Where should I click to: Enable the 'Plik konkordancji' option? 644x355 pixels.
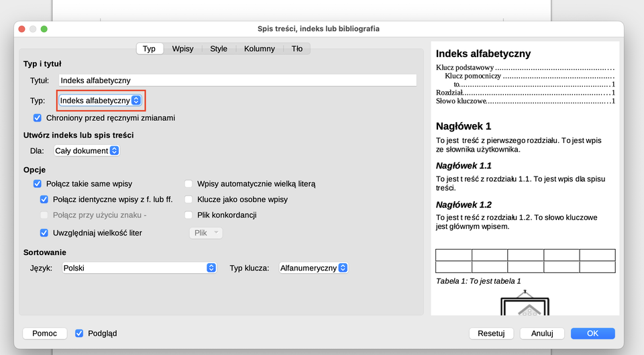(x=189, y=215)
